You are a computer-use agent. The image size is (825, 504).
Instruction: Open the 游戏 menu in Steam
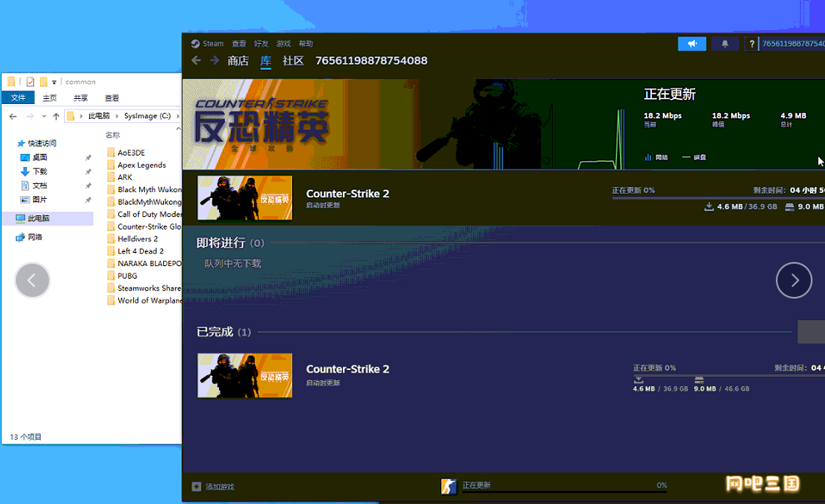click(x=284, y=43)
